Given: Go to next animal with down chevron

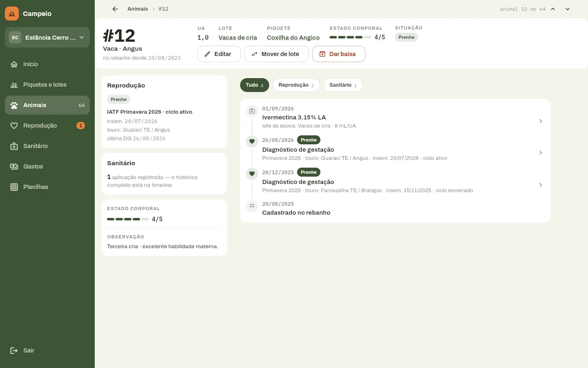Looking at the screenshot, I should (568, 9).
